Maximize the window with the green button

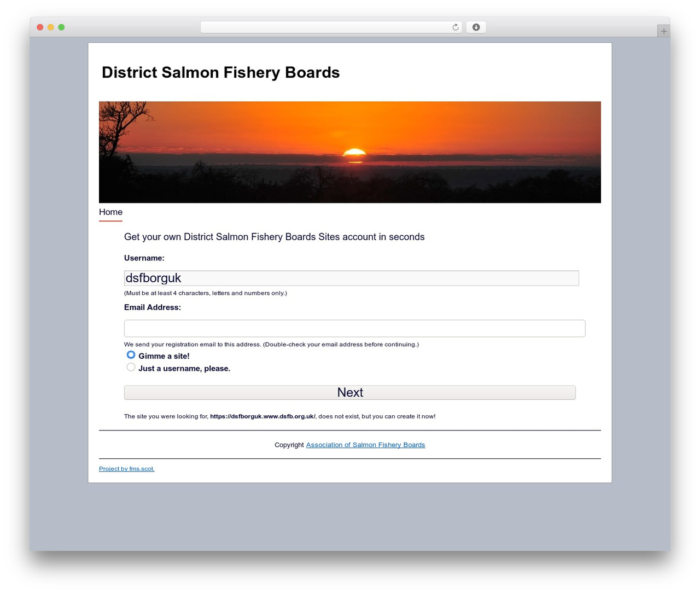tap(61, 27)
